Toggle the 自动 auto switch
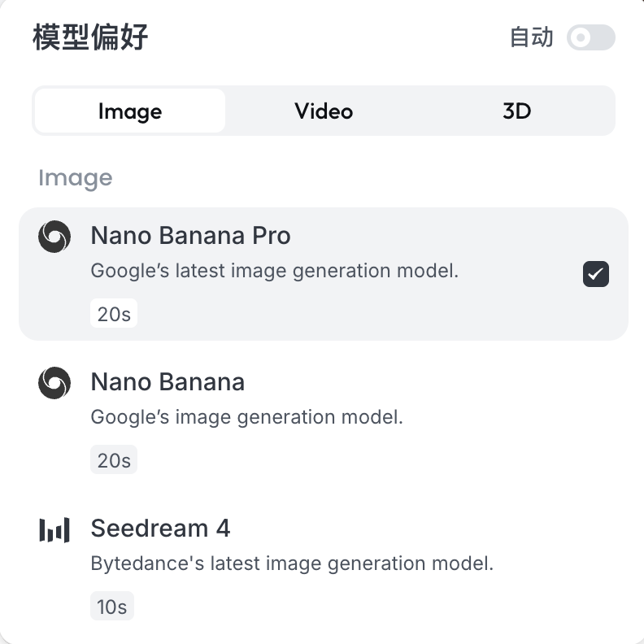The height and width of the screenshot is (644, 644). (590, 37)
